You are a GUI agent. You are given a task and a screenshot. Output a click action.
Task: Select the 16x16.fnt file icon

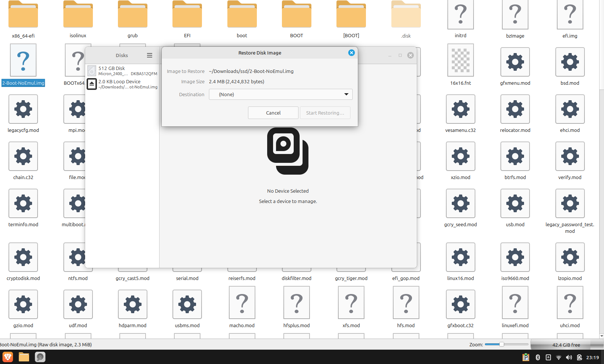click(x=460, y=60)
